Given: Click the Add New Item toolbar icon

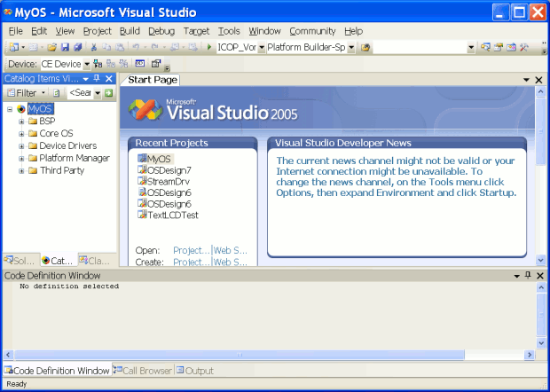Looking at the screenshot, I should 34,47.
